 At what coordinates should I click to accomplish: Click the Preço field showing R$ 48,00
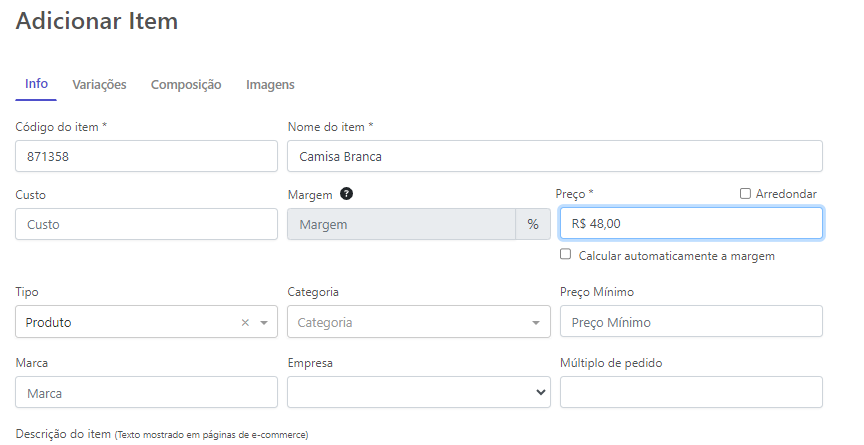(x=690, y=224)
